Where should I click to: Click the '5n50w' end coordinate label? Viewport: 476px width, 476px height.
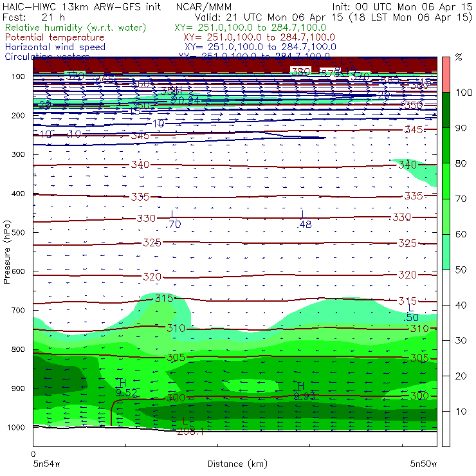[x=423, y=464]
